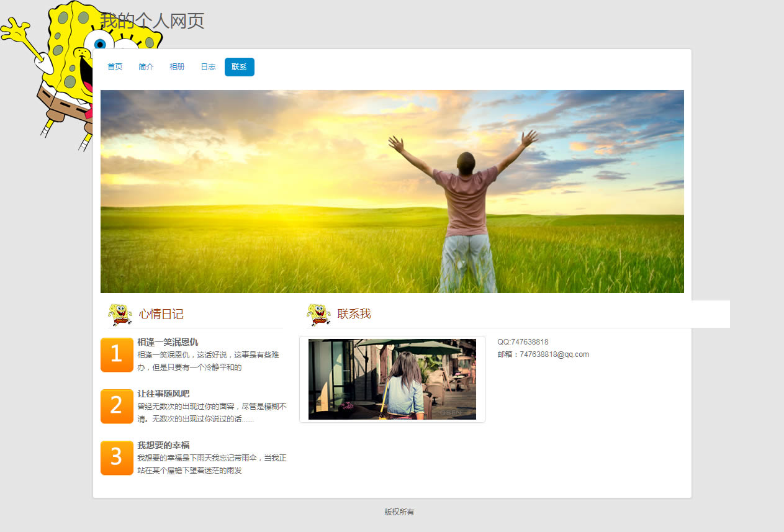784x532 pixels.
Task: Click the orange number 1 badge
Action: [x=117, y=354]
